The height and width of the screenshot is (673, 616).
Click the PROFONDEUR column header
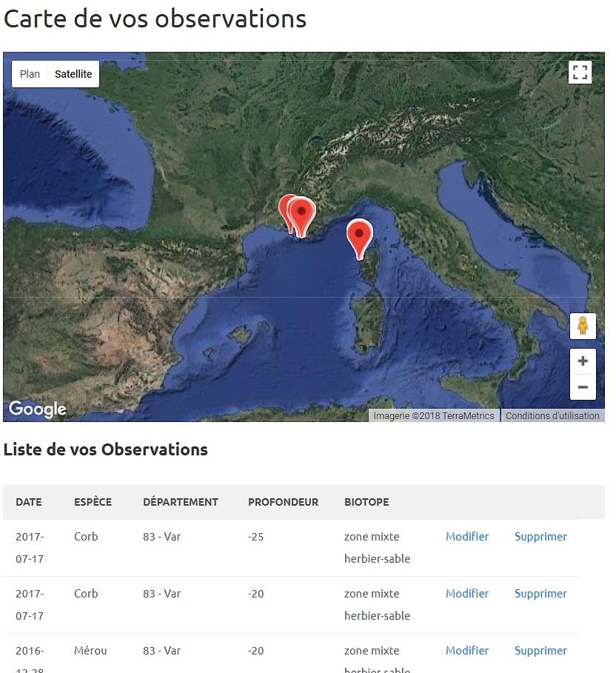coord(284,502)
